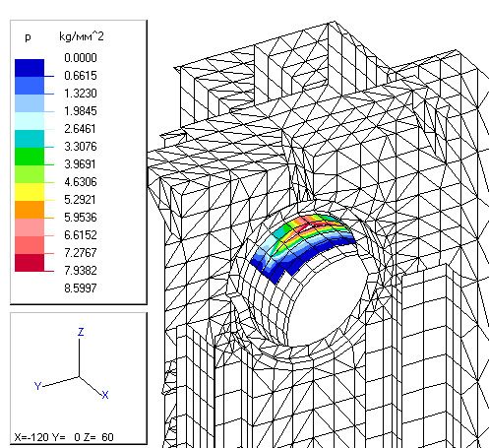The width and height of the screenshot is (489, 448).
Task: Click the legend value 1.3230
Action: tap(81, 94)
